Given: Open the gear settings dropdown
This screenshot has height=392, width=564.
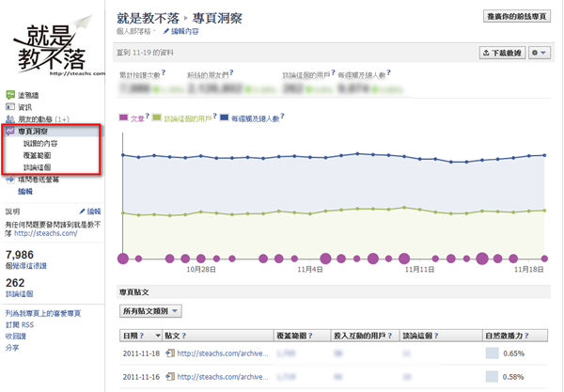Looking at the screenshot, I should point(539,53).
